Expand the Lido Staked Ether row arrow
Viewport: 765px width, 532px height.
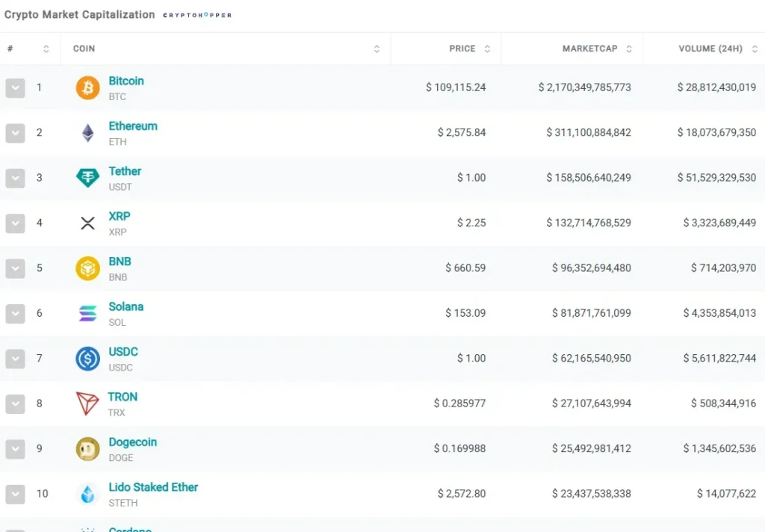(x=15, y=494)
